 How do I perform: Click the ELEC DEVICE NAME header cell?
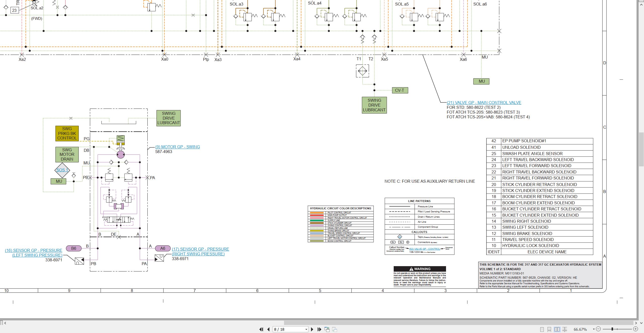coord(547,252)
